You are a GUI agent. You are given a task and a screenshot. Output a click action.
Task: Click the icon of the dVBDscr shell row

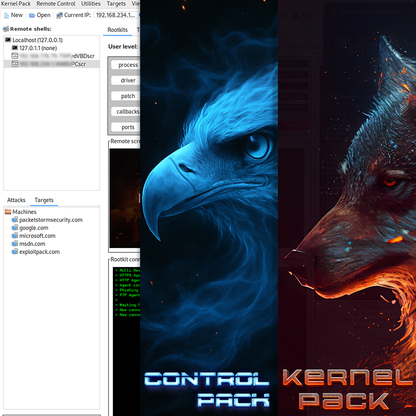point(15,56)
